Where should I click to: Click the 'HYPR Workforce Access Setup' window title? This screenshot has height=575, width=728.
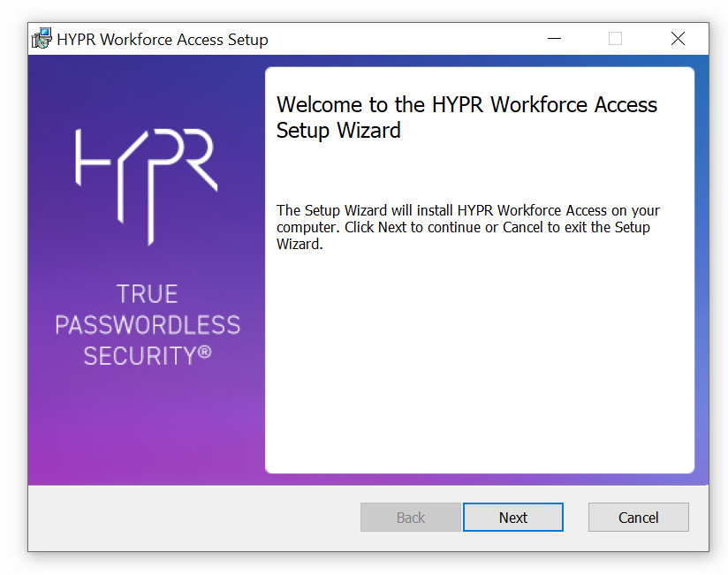click(x=163, y=40)
